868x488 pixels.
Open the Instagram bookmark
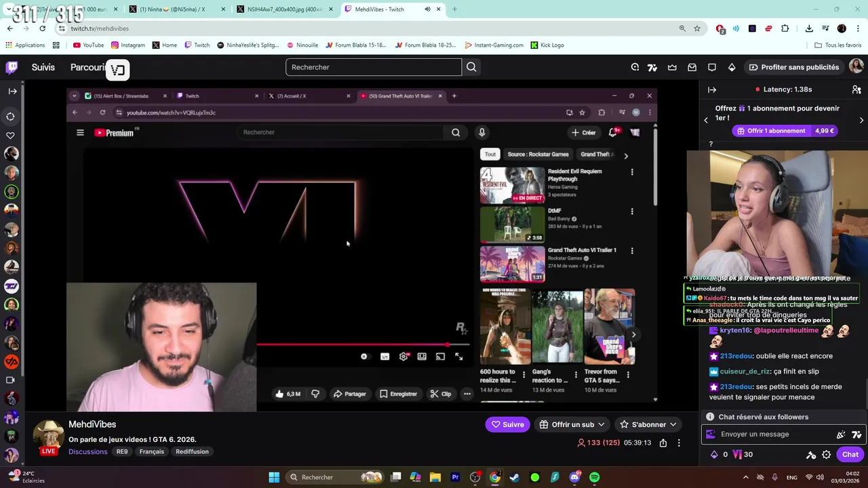click(128, 45)
